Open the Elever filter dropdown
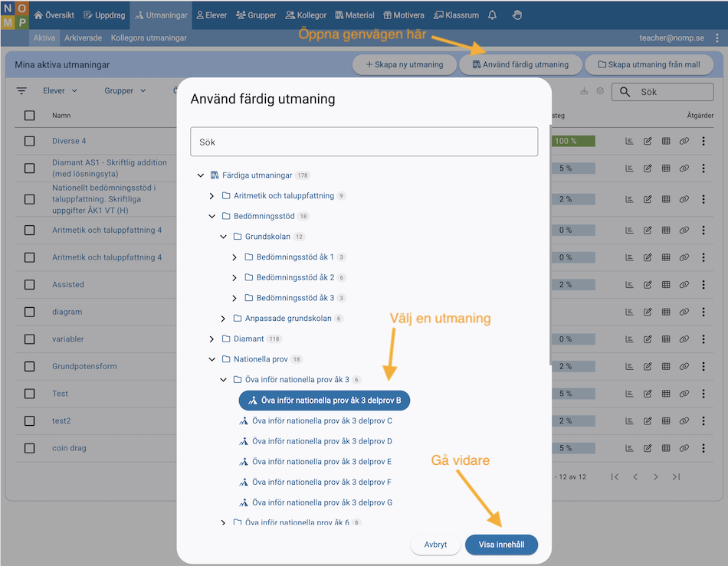The width and height of the screenshot is (728, 566). [60, 91]
